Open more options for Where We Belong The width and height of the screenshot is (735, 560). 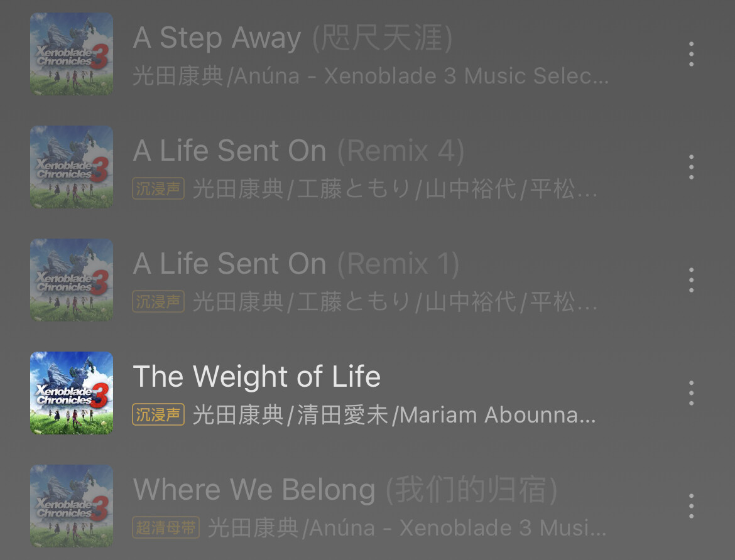click(x=692, y=506)
